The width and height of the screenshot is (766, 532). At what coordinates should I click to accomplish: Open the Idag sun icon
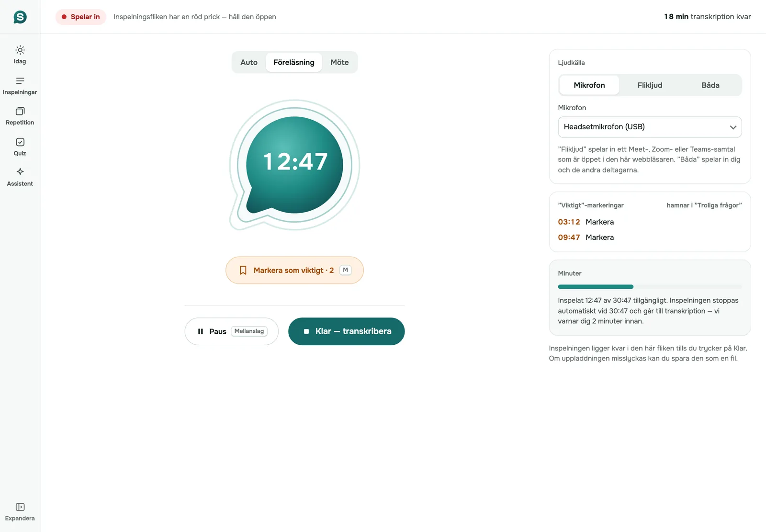pyautogui.click(x=20, y=50)
